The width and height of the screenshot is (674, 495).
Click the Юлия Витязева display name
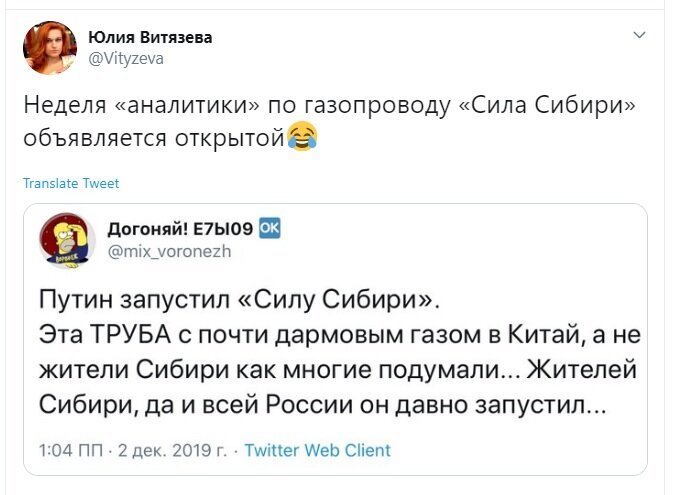[x=150, y=37]
